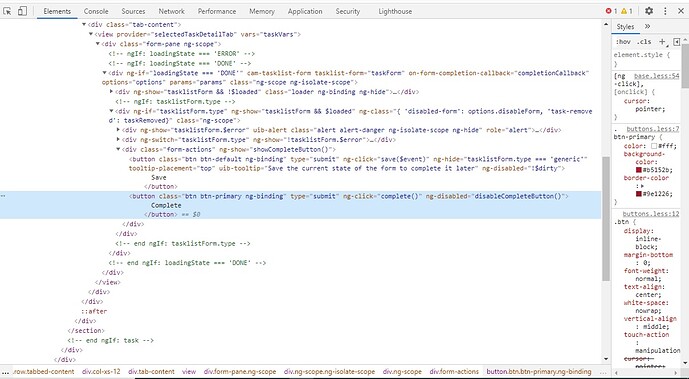Click scroll-up arrow of Elements panel scrollbar
Viewport: 689px width, 379px height.
[x=606, y=25]
